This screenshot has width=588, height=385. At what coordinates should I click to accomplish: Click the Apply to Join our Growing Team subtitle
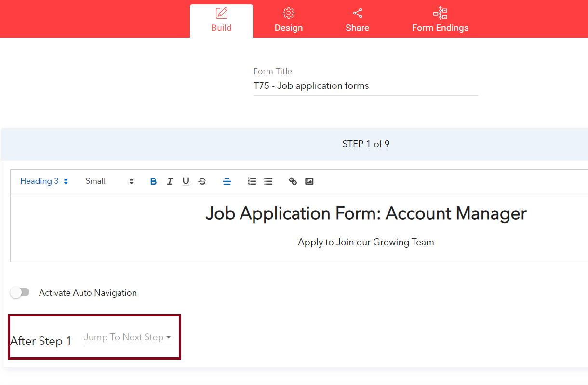(x=366, y=242)
